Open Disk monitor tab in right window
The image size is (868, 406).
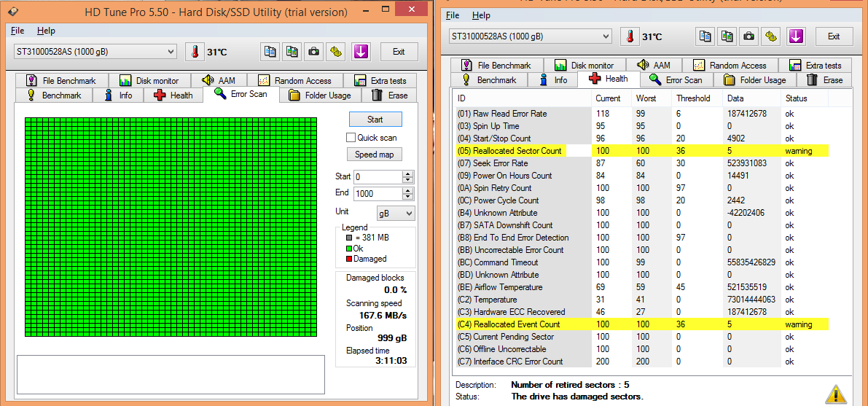click(586, 66)
